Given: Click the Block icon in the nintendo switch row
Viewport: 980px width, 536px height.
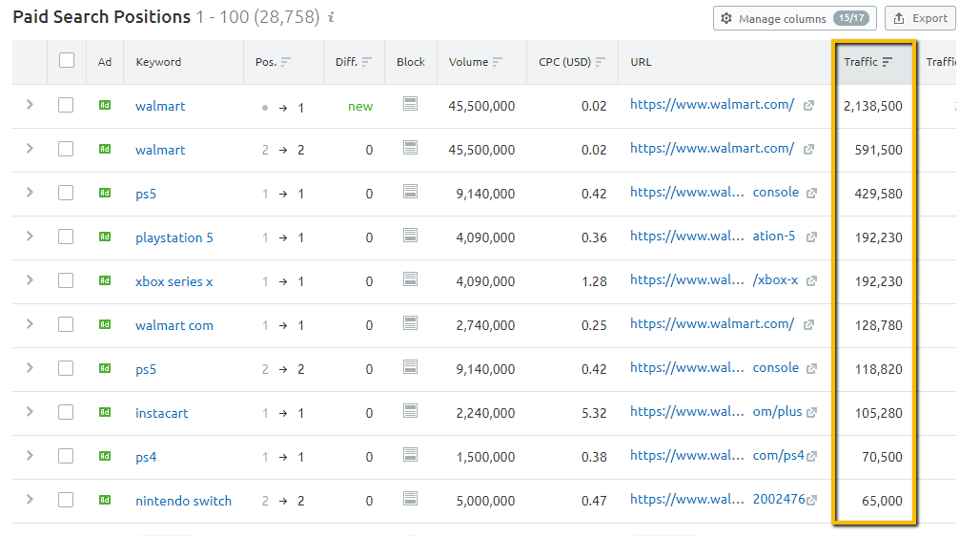Looking at the screenshot, I should click(x=410, y=499).
